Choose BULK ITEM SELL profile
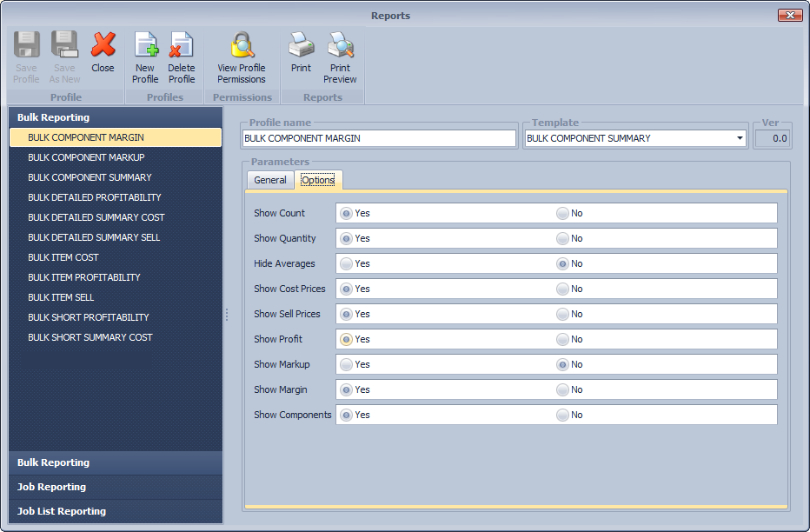The width and height of the screenshot is (810, 532). (x=61, y=297)
